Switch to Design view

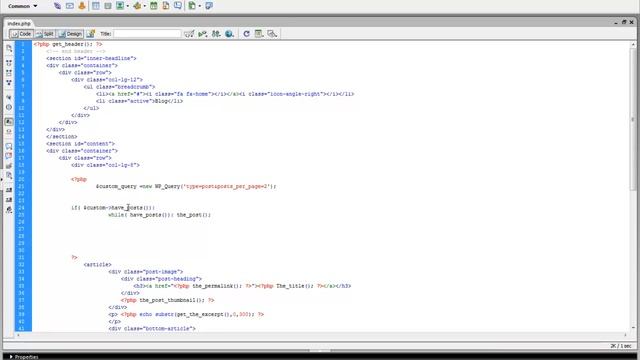[x=70, y=34]
